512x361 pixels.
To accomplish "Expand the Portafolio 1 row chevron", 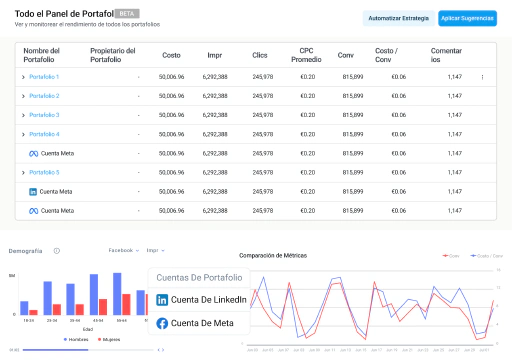I will tap(23, 77).
